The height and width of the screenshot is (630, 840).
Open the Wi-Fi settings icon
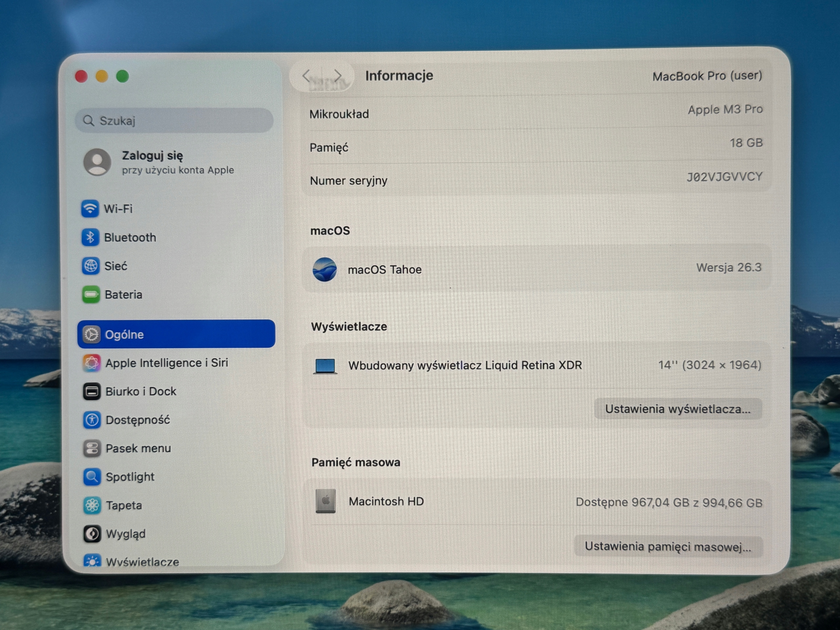(x=90, y=208)
